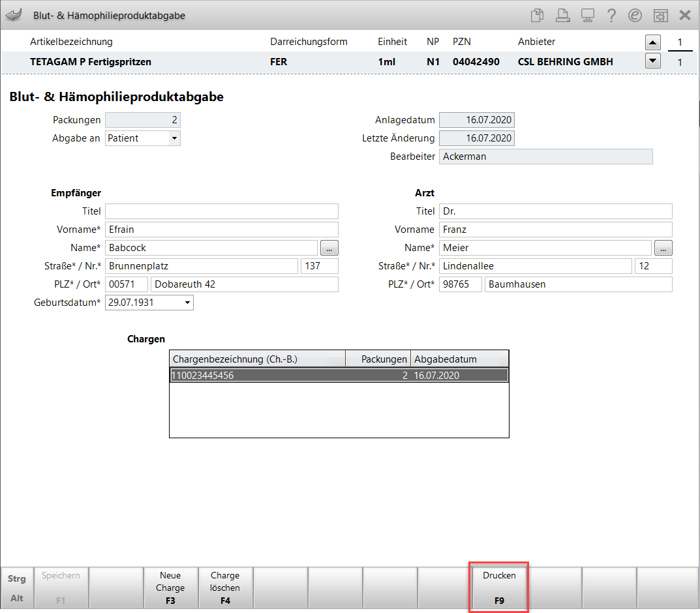Click the Packungen field

click(x=142, y=120)
